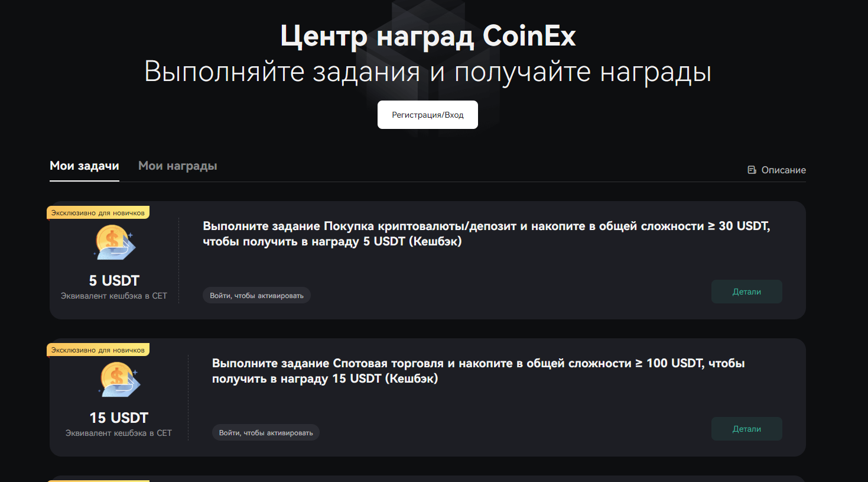Open Детали for the 5 USDT deposit task

[746, 292]
